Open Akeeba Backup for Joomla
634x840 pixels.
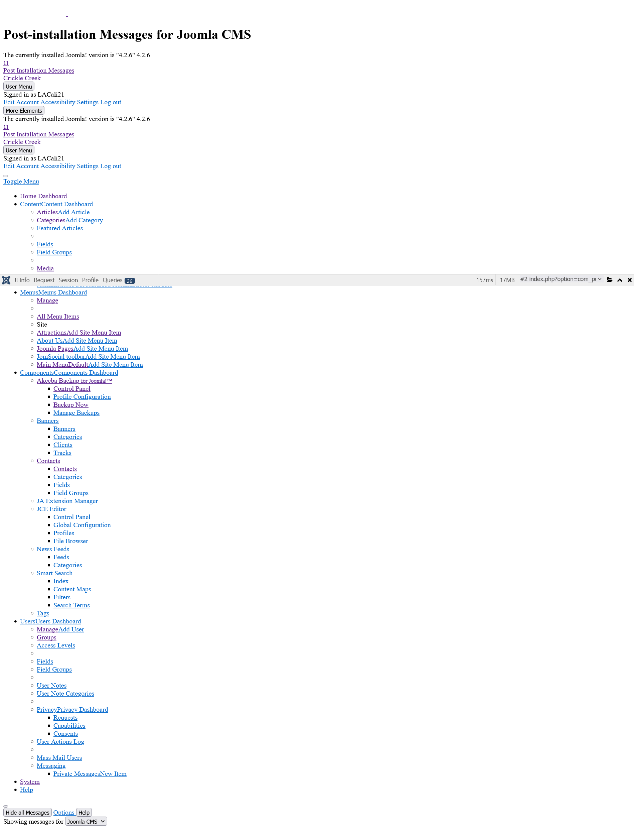pyautogui.click(x=74, y=381)
